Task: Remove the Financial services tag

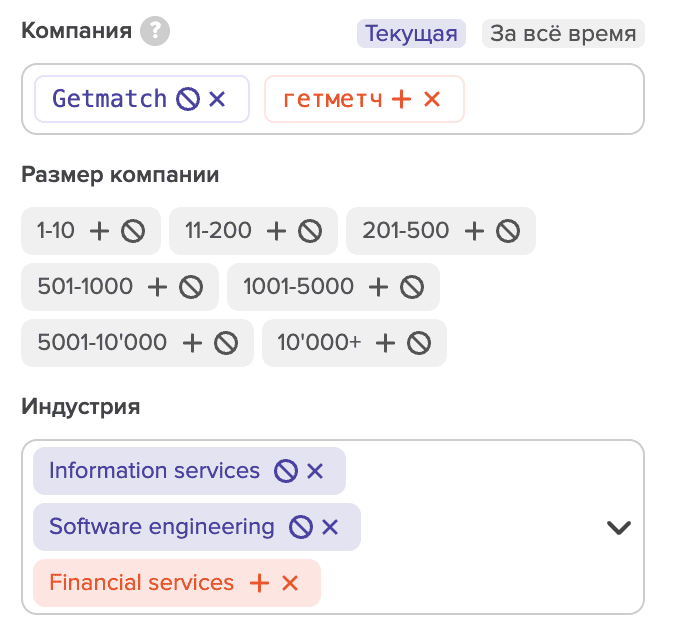Action: click(x=290, y=583)
